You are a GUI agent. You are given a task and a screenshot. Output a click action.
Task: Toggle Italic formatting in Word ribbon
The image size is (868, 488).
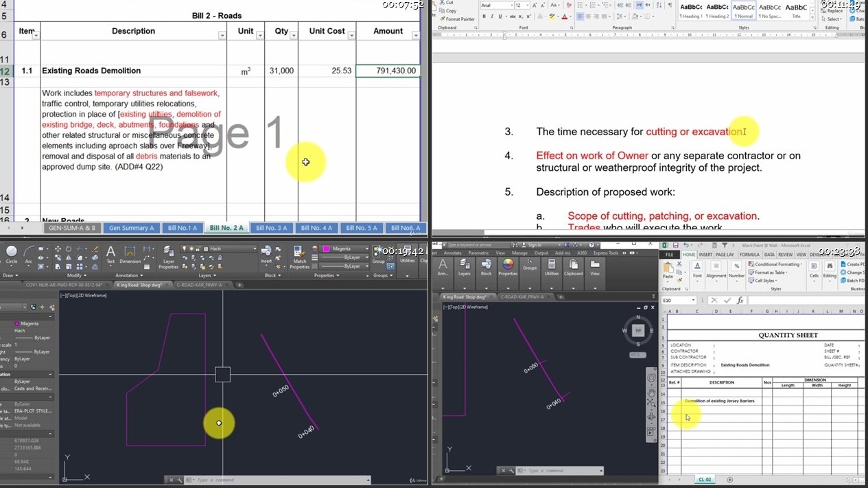click(491, 16)
